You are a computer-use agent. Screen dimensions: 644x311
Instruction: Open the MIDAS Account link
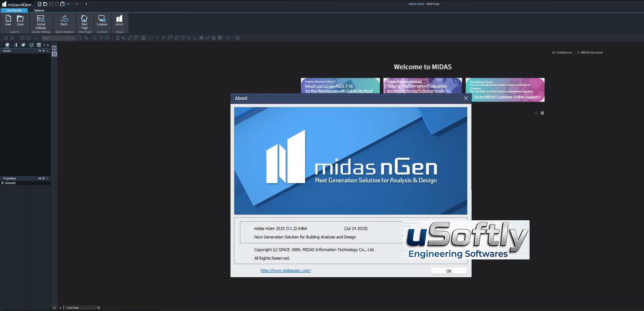point(589,53)
